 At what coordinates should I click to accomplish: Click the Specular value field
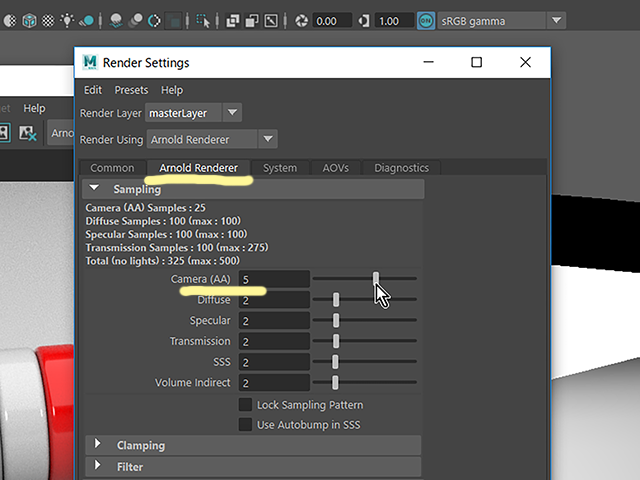tap(274, 321)
